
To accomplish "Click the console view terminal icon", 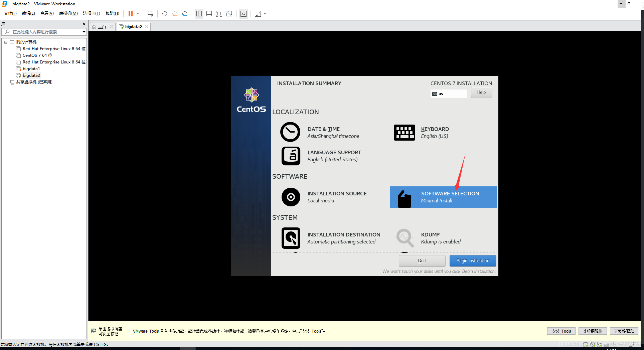I will click(x=244, y=14).
